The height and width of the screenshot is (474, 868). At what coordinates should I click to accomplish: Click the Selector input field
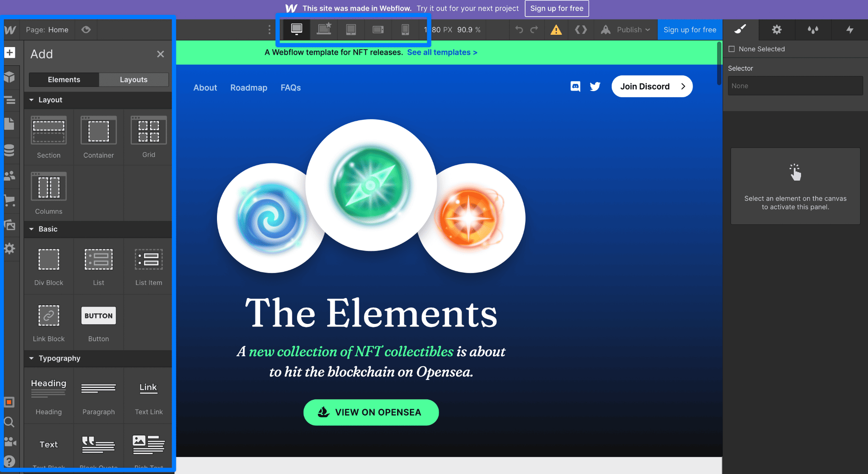[x=795, y=85]
